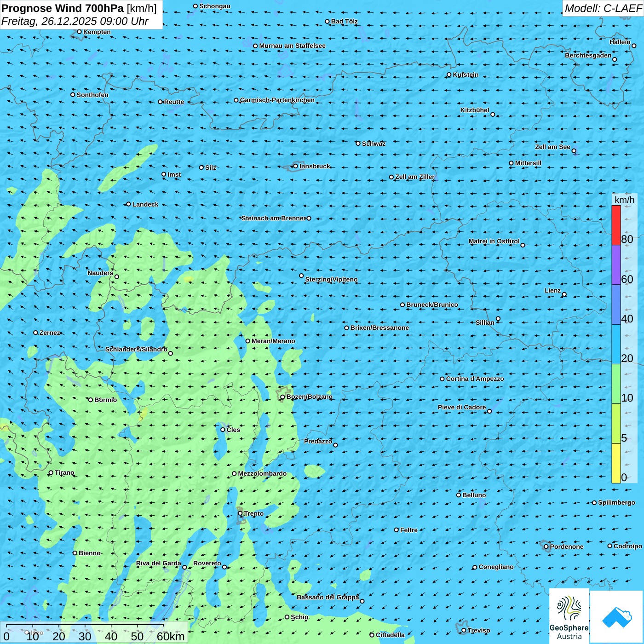The height and width of the screenshot is (644, 644).
Task: Click the Kempten label
Action: point(97,32)
